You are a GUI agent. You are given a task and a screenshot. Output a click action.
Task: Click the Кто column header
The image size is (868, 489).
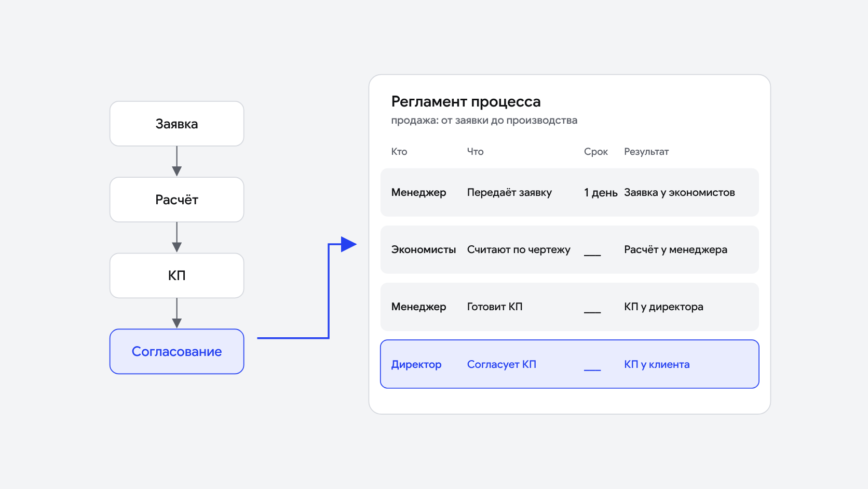(399, 152)
